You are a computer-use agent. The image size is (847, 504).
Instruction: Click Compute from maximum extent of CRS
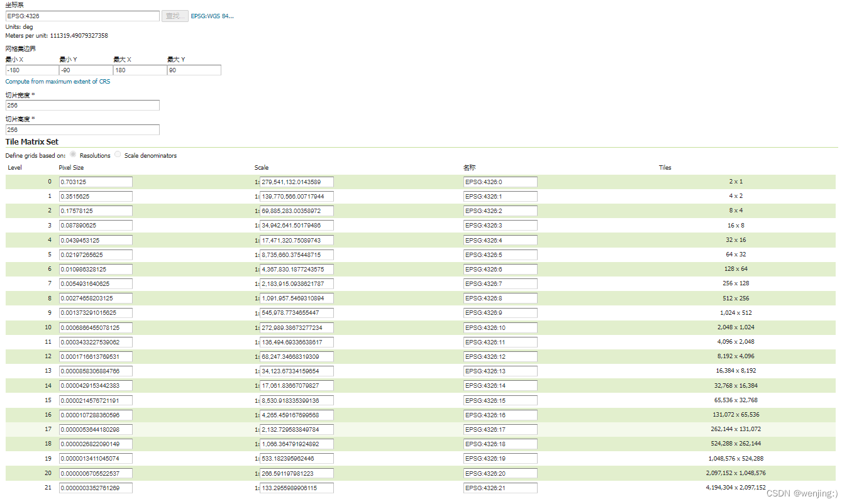(58, 82)
